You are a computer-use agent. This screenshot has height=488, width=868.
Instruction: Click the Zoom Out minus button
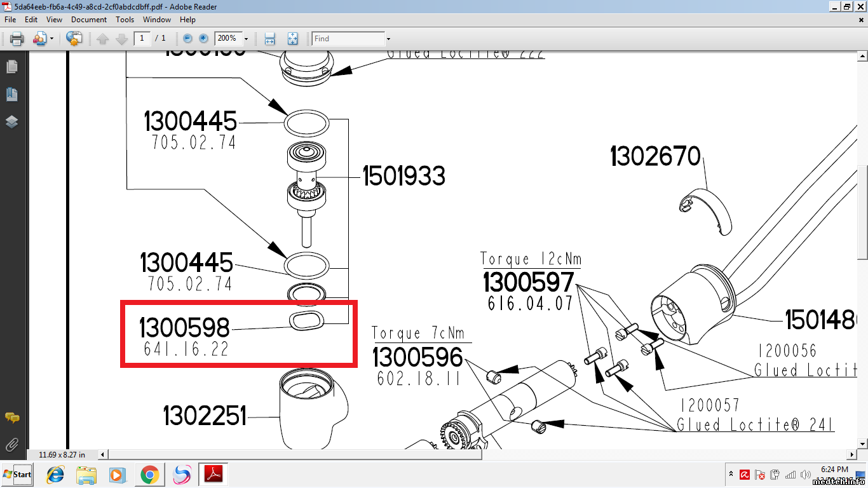pos(187,39)
